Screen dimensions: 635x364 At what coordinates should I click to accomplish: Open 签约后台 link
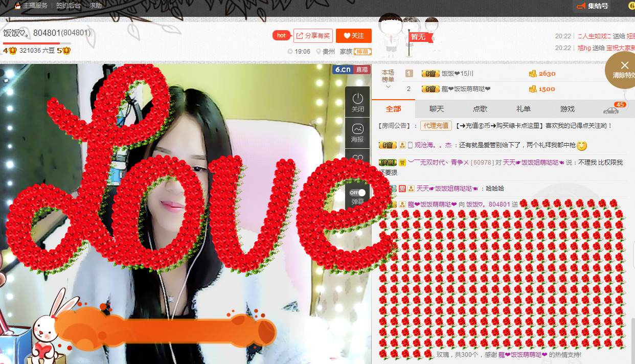(69, 6)
